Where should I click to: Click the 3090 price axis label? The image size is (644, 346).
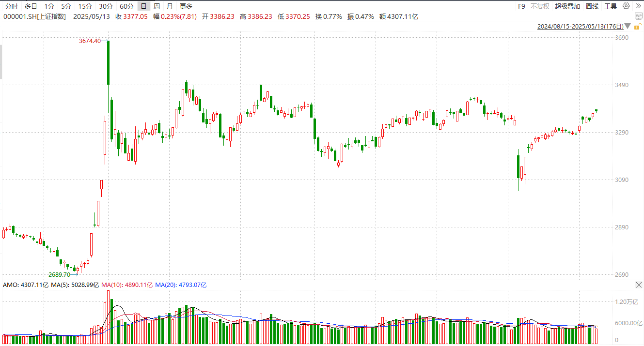[622, 180]
